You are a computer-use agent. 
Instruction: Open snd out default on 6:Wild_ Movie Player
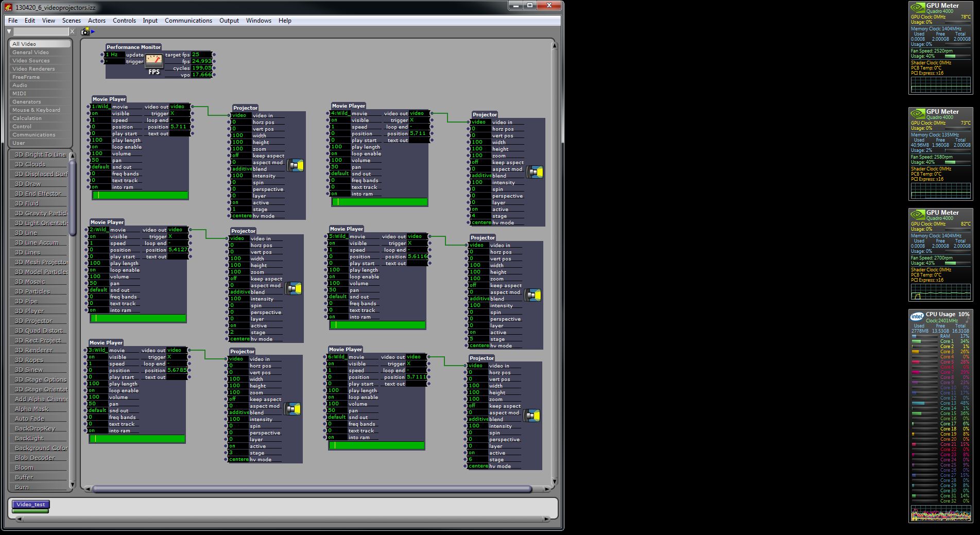pos(337,417)
